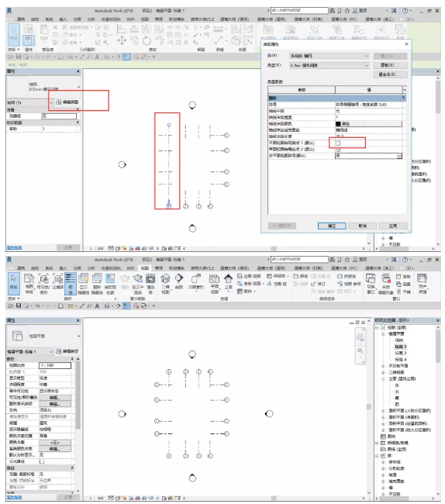The width and height of the screenshot is (445, 504).
Task: Select 标高 1 in lower project browser
Action: click(401, 347)
